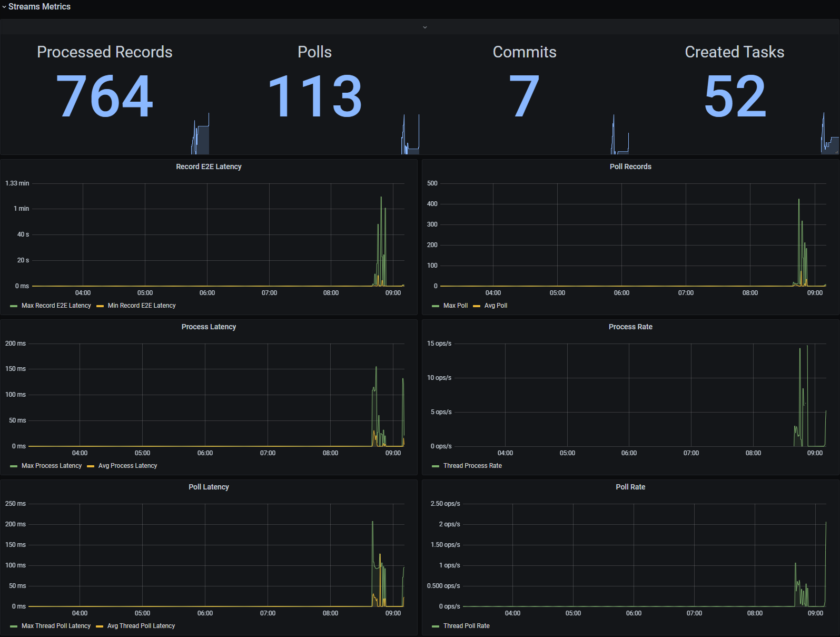The width and height of the screenshot is (840, 637).
Task: Click the yellow swatch beside Avg Process Latency
Action: point(91,466)
